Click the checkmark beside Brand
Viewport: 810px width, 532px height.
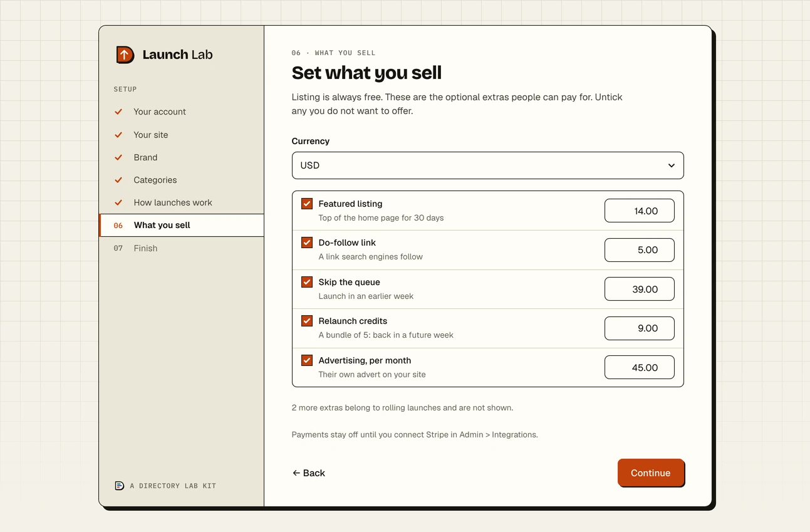[x=118, y=157]
